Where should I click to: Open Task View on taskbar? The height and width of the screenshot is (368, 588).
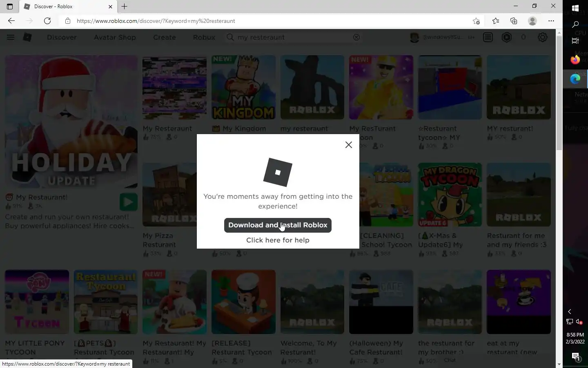(575, 40)
